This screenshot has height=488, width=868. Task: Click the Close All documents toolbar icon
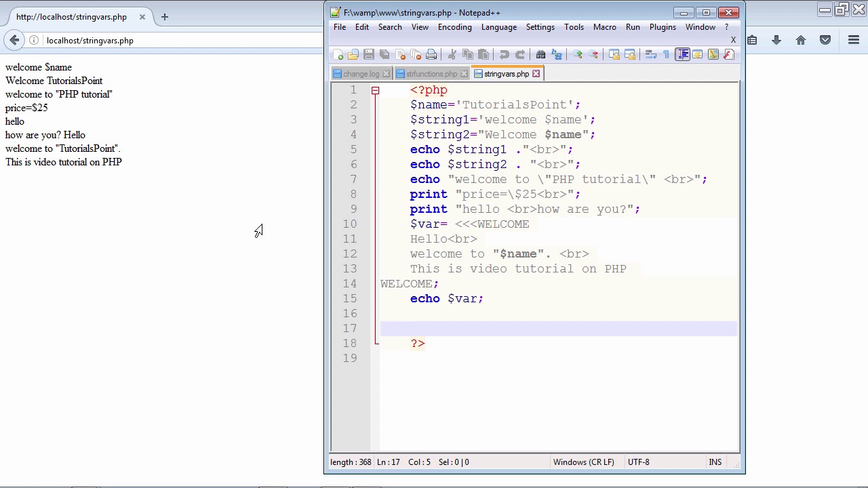click(x=416, y=55)
